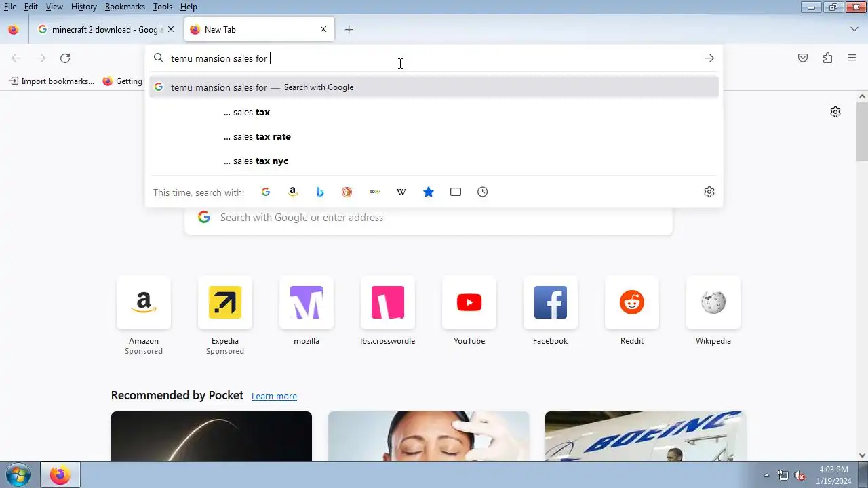Open the Firefox application hamburger menu
This screenshot has width=868, height=488.
852,58
